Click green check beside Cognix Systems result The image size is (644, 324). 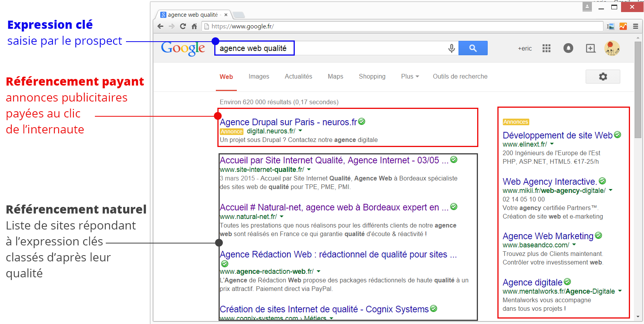point(434,309)
